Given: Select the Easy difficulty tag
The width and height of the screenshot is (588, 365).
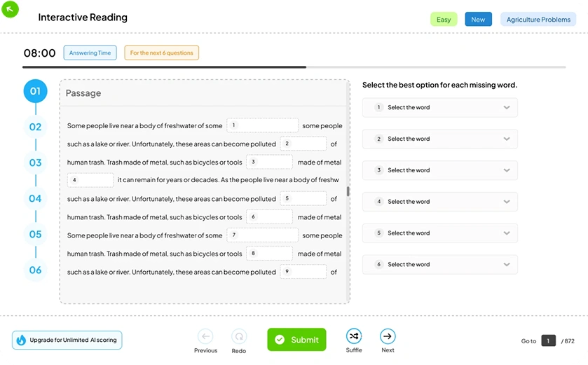Looking at the screenshot, I should pyautogui.click(x=444, y=20).
